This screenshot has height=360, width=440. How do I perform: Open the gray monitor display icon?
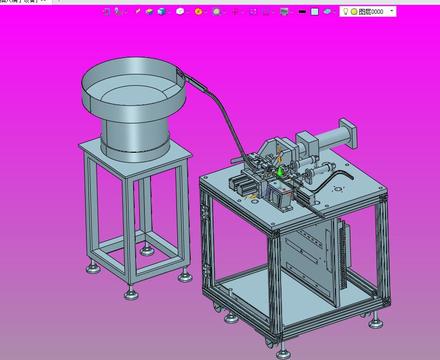(284, 12)
